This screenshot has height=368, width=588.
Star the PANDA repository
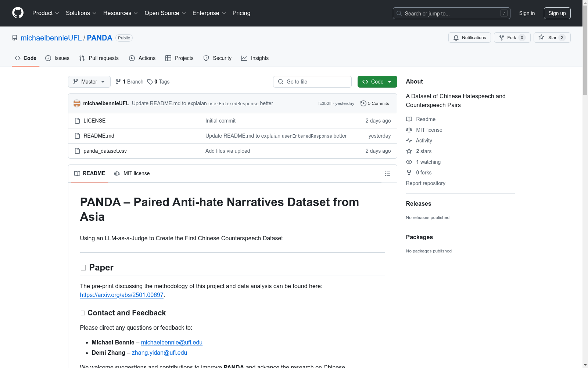[552, 38]
